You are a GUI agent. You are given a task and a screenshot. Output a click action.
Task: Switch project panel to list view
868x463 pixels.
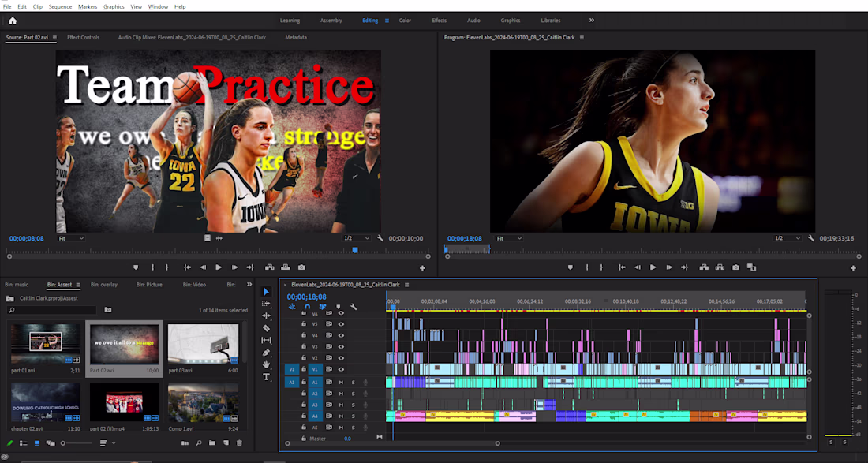tap(24, 443)
